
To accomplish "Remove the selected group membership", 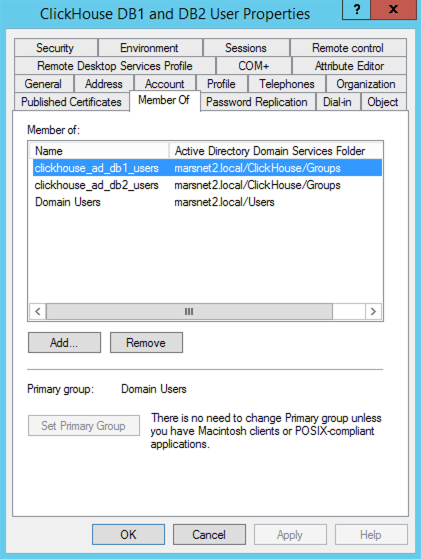I will click(x=146, y=343).
